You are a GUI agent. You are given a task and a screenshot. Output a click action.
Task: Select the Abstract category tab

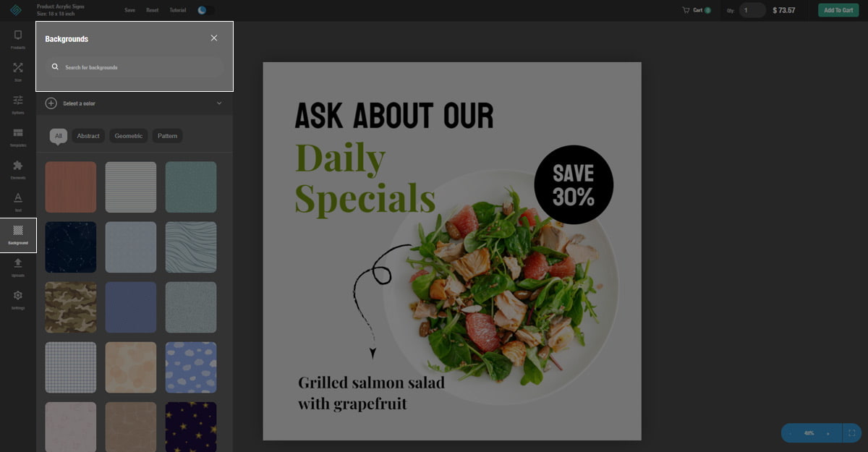[88, 136]
